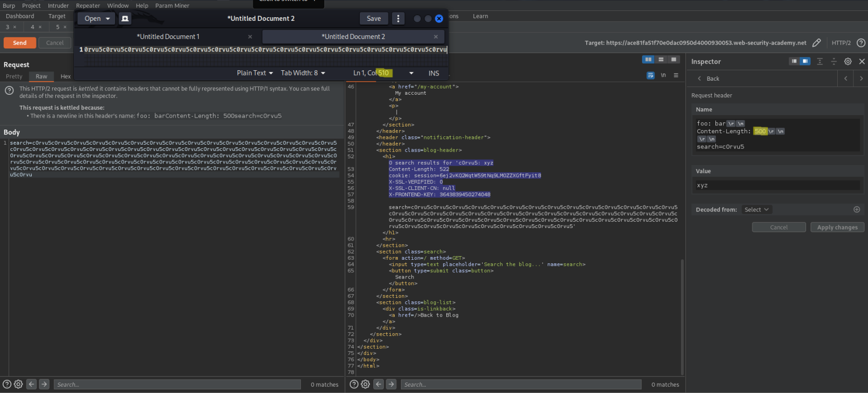Collapse all Inspector sections
868x393 pixels.
click(x=834, y=61)
